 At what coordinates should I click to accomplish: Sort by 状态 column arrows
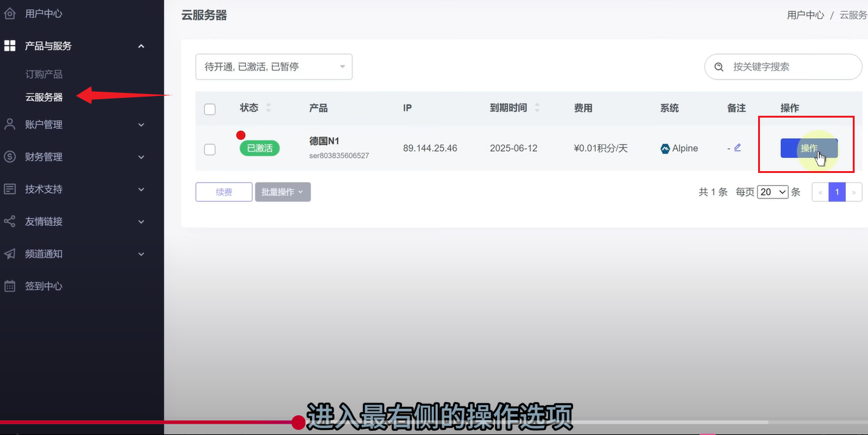click(268, 108)
